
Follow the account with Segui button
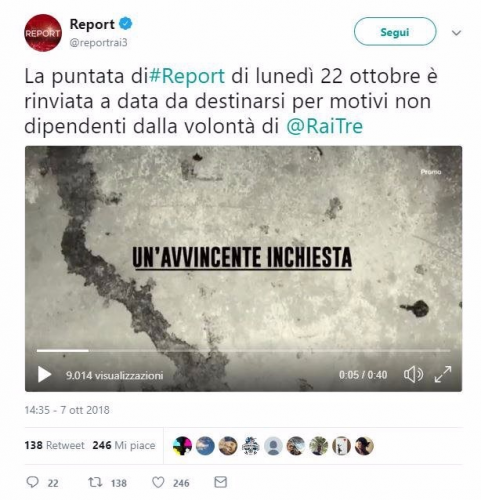[x=395, y=32]
